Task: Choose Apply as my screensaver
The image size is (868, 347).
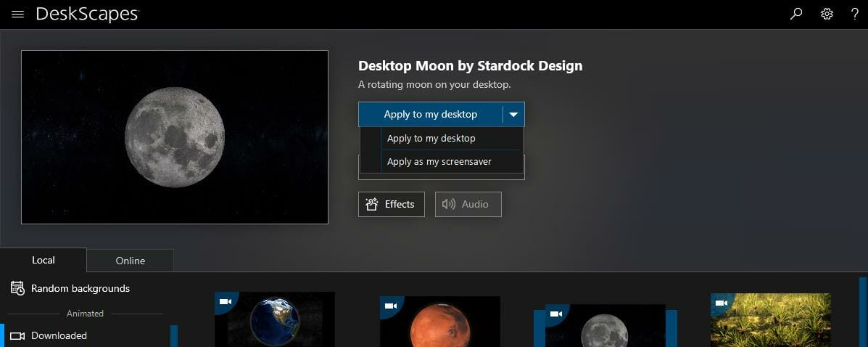Action: [441, 161]
